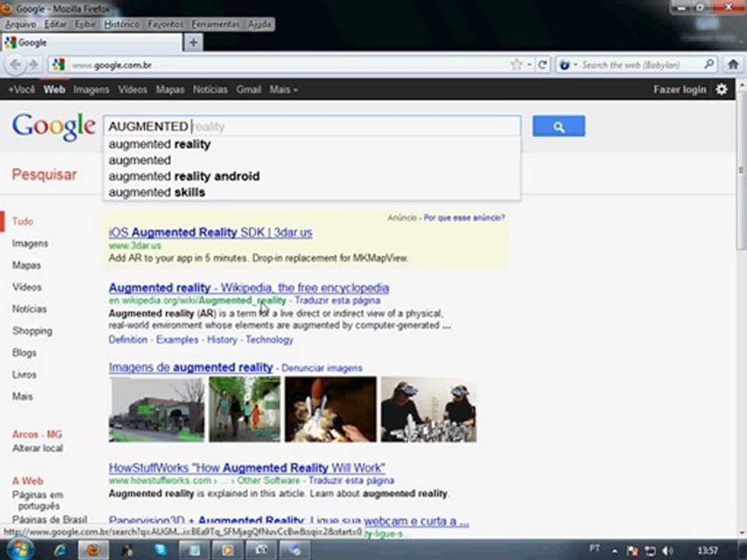Click the site favicon in address bar

point(58,65)
